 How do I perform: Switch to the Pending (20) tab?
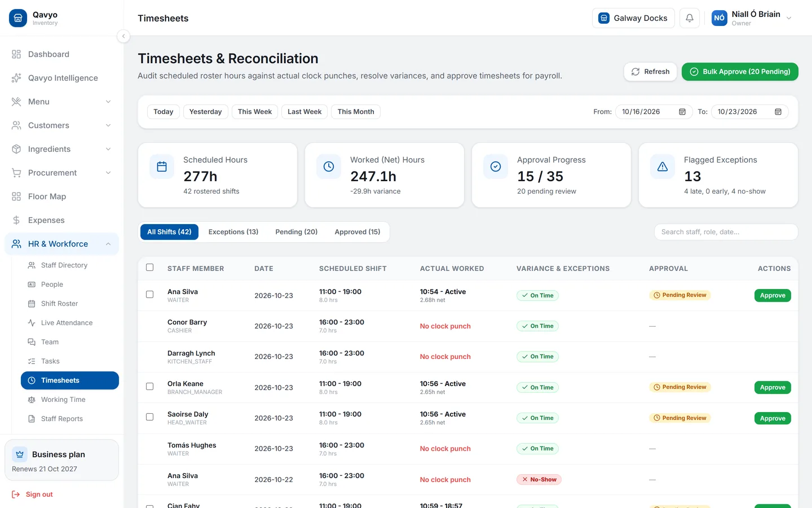pos(297,232)
